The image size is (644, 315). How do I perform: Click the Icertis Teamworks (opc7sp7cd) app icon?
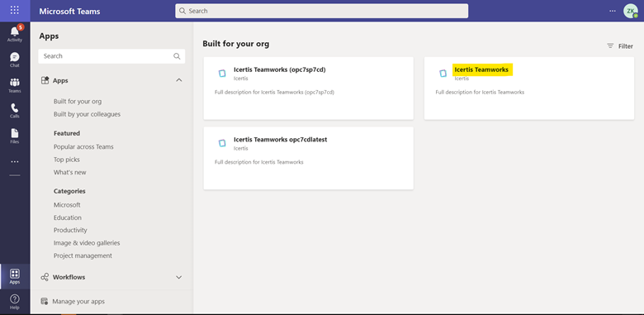(x=222, y=74)
